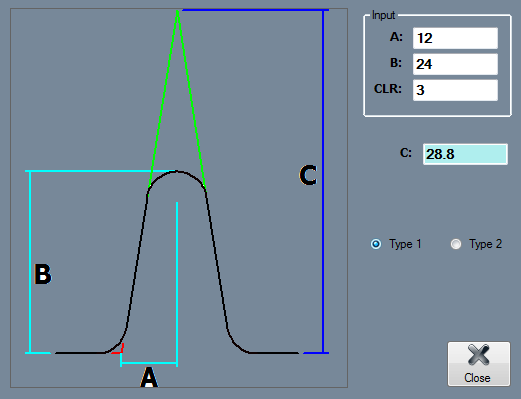
Task: Click the CLR: label text
Action: (x=388, y=89)
